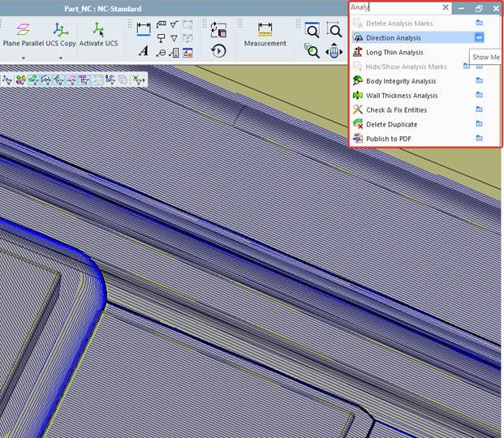
Task: Click Show Me folder icon for Direction Analysis
Action: (x=479, y=37)
